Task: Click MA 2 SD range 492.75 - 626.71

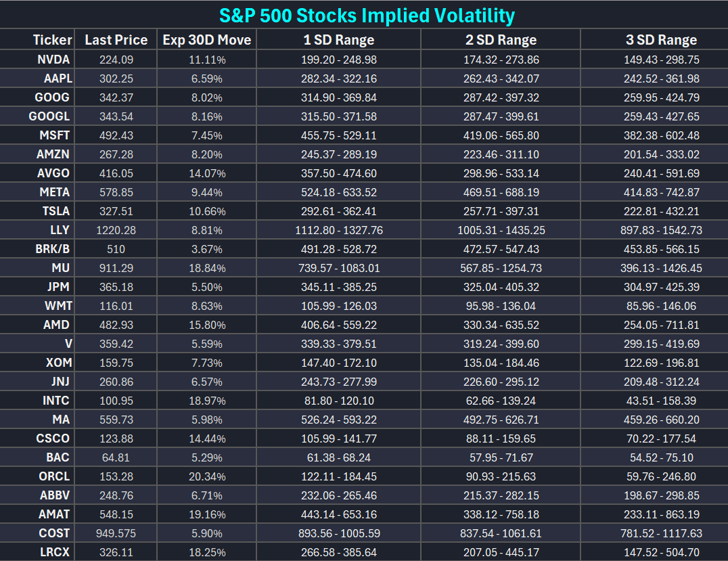Action: 501,420
